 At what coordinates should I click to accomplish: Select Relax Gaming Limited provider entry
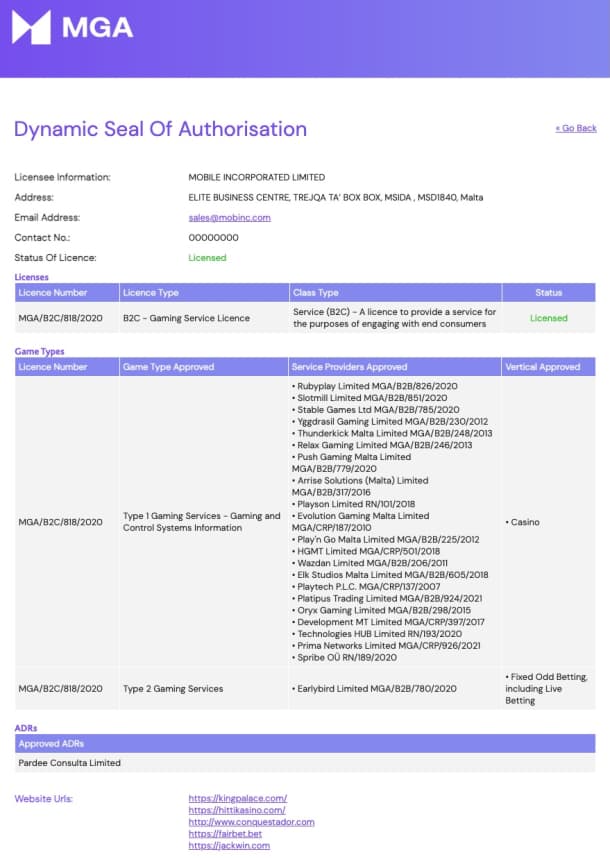382,445
